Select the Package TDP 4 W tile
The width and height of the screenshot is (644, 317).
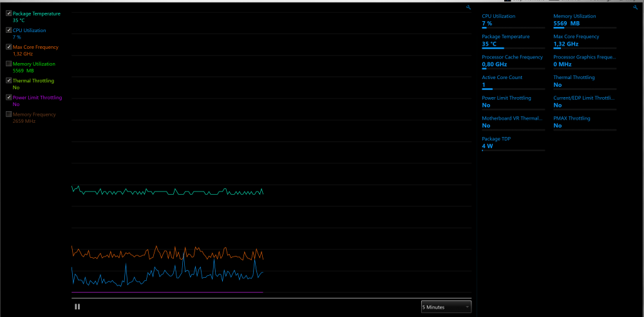click(513, 143)
